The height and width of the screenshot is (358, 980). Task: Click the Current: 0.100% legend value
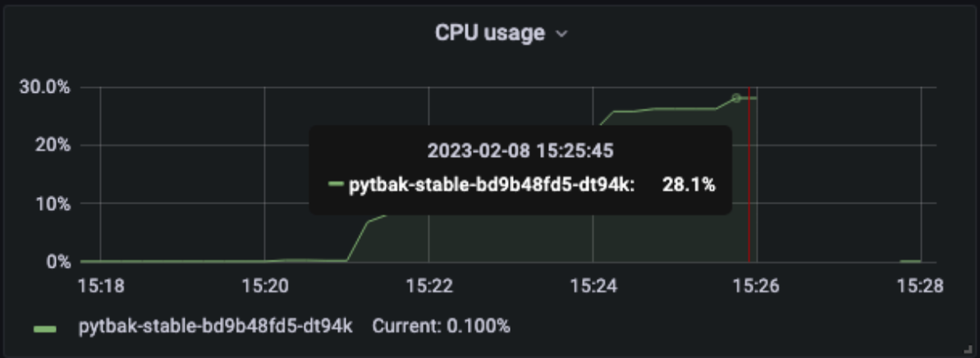(x=442, y=326)
